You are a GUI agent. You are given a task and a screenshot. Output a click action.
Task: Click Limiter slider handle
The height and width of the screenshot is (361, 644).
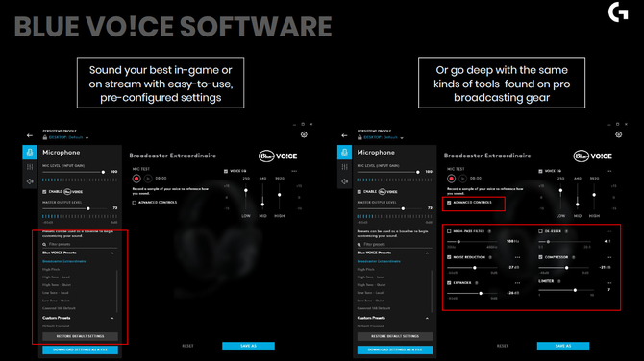575,290
